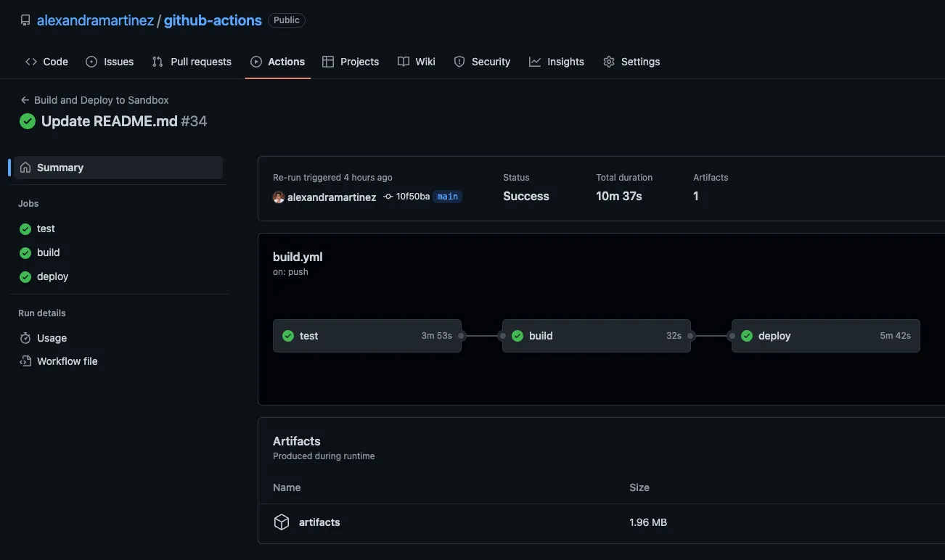Open the Pull requests tab
The width and height of the screenshot is (945, 560).
click(x=192, y=62)
